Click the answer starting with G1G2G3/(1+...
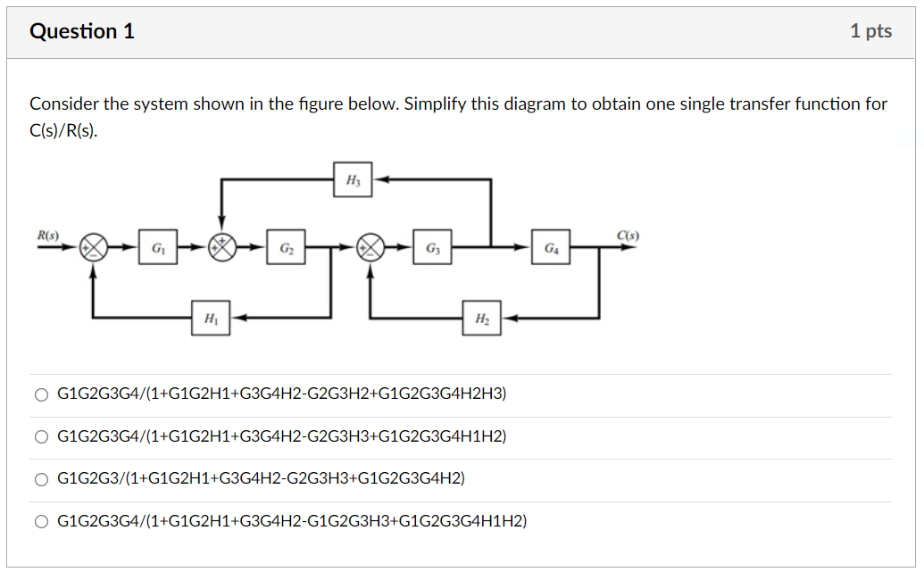 (x=261, y=479)
